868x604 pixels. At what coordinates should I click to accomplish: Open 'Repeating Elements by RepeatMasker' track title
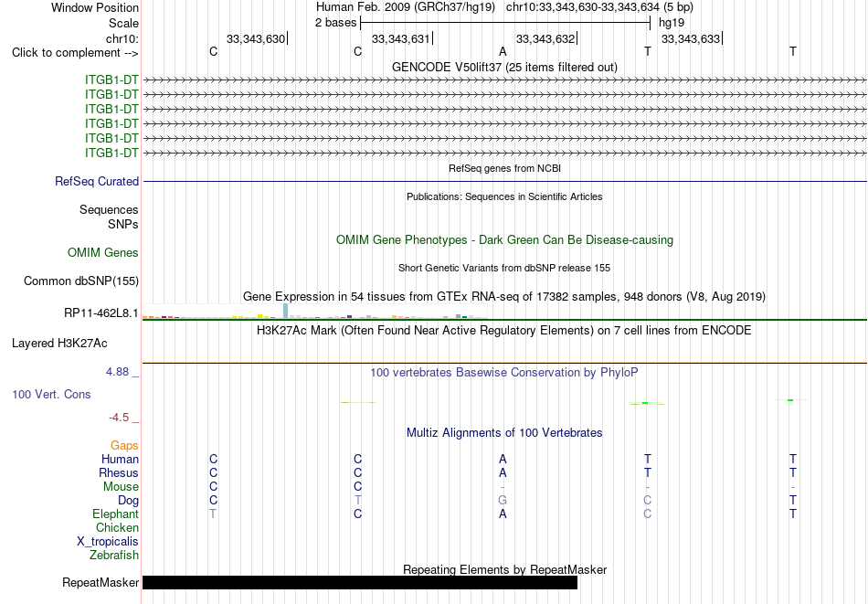click(504, 569)
